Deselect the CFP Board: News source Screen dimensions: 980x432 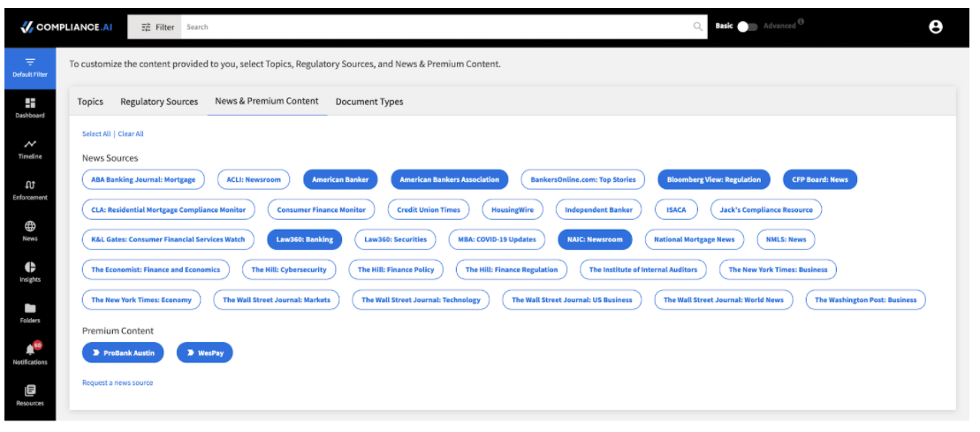click(820, 179)
